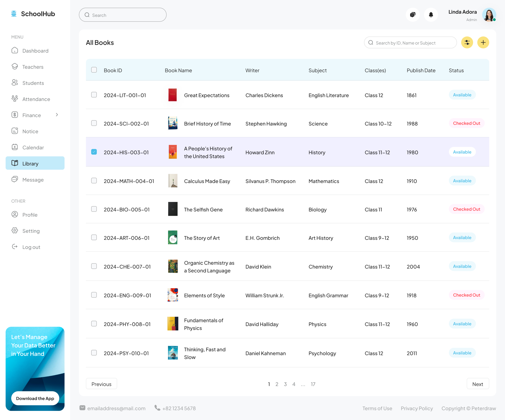Expand the Finance menu section
The image size is (505, 420).
[x=57, y=115]
